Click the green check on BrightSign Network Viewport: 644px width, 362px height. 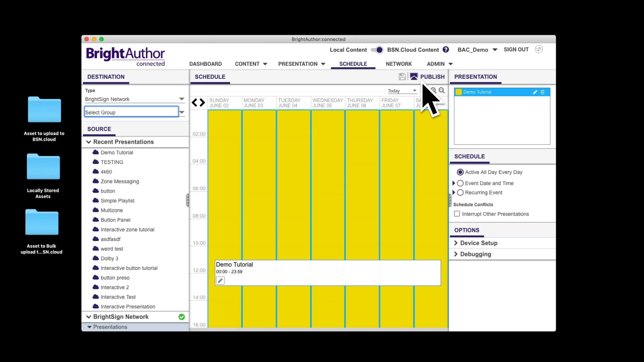(x=181, y=317)
